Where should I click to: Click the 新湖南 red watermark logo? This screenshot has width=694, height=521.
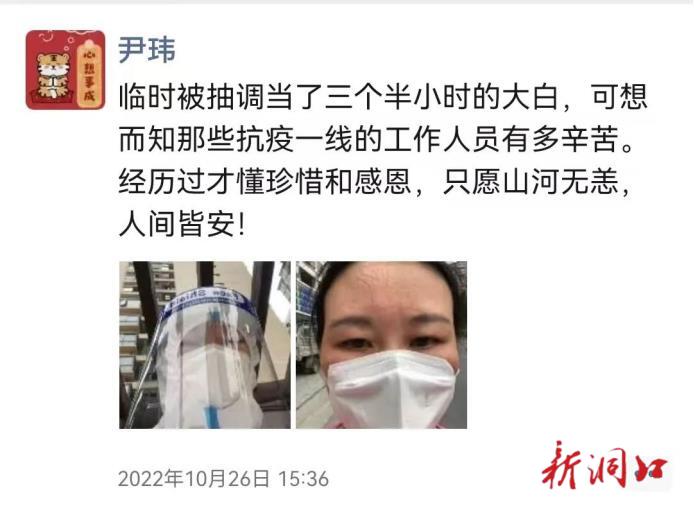(605, 465)
